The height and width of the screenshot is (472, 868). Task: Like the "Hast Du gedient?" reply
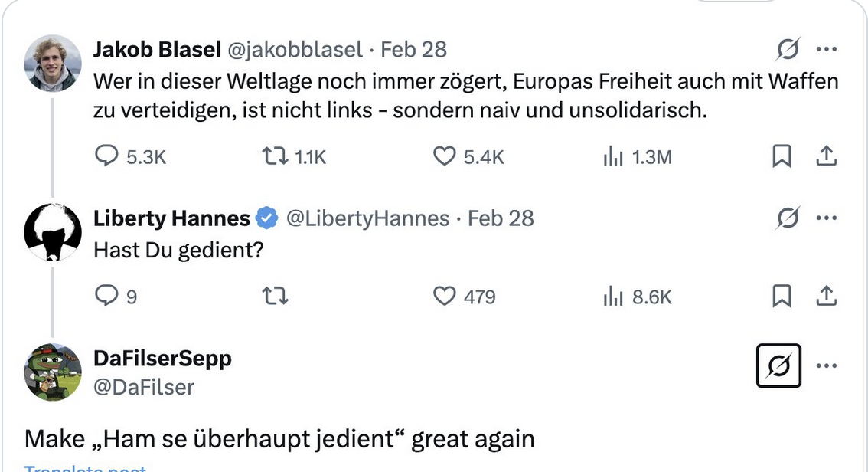[445, 296]
